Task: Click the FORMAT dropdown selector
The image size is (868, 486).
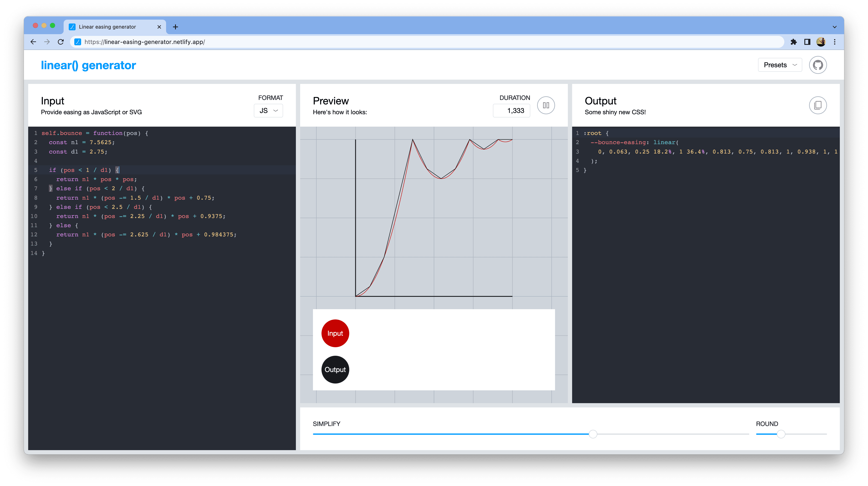Action: (x=269, y=110)
